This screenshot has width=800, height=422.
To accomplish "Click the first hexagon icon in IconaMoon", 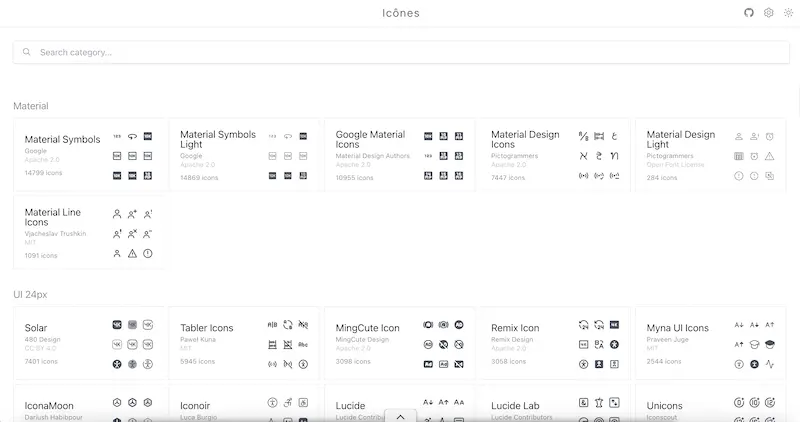I will [117, 403].
